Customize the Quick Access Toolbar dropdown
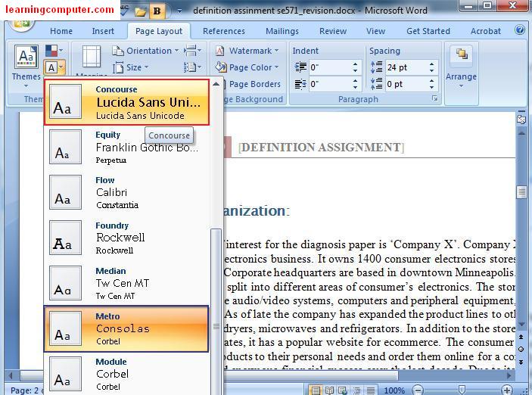 179,11
